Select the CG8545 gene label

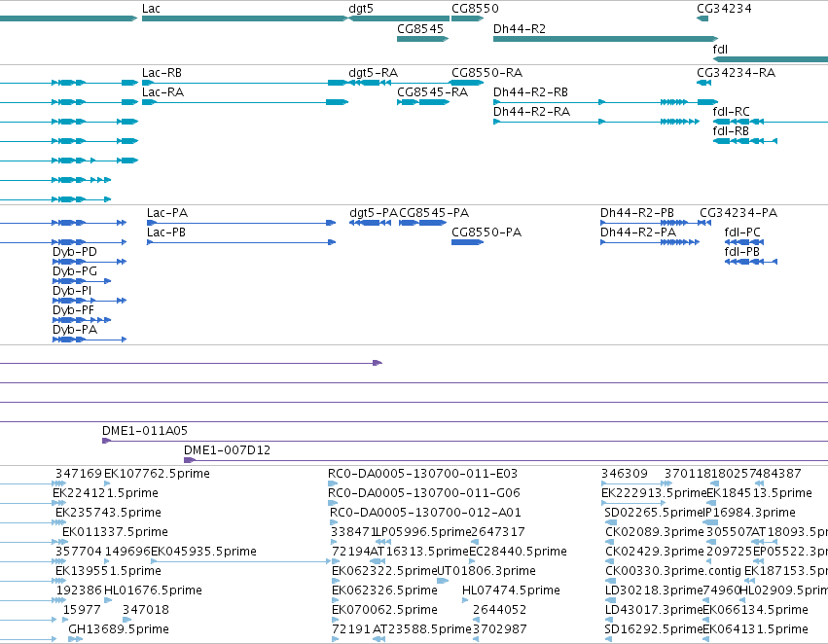(420, 29)
